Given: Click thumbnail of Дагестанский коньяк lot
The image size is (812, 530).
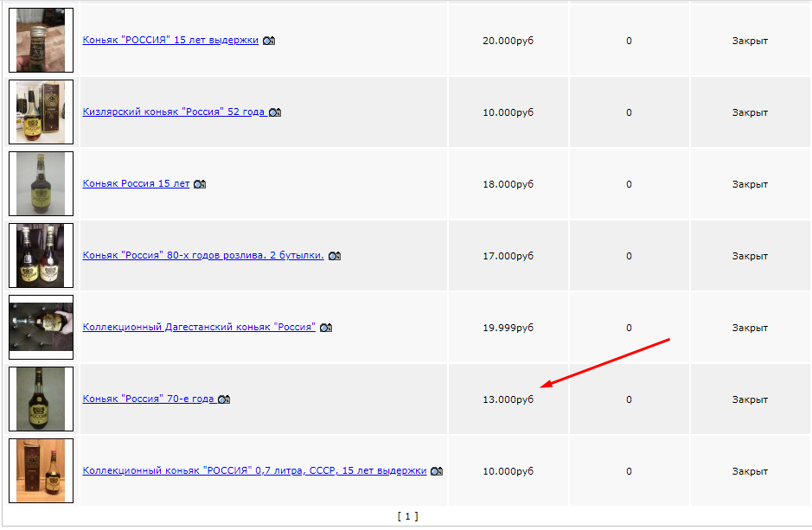Looking at the screenshot, I should point(42,328).
